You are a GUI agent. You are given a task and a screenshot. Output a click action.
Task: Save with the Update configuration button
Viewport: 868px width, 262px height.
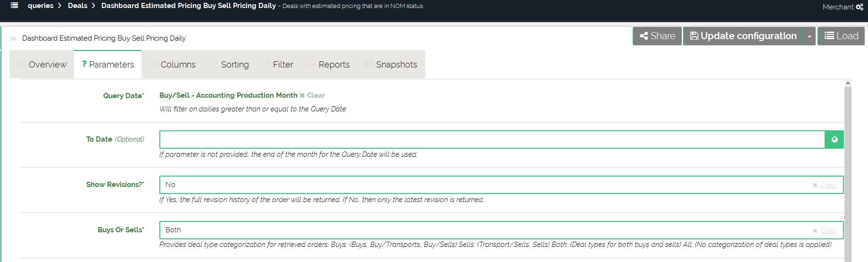tap(743, 36)
